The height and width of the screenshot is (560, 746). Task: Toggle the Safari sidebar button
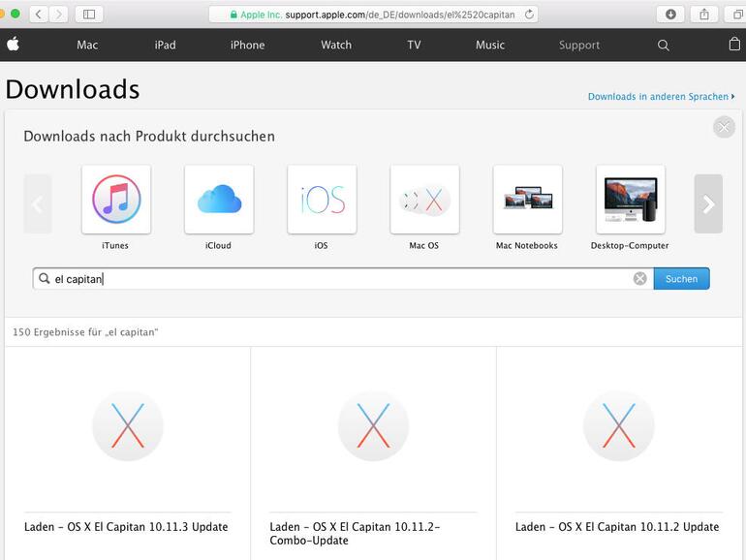coord(89,15)
